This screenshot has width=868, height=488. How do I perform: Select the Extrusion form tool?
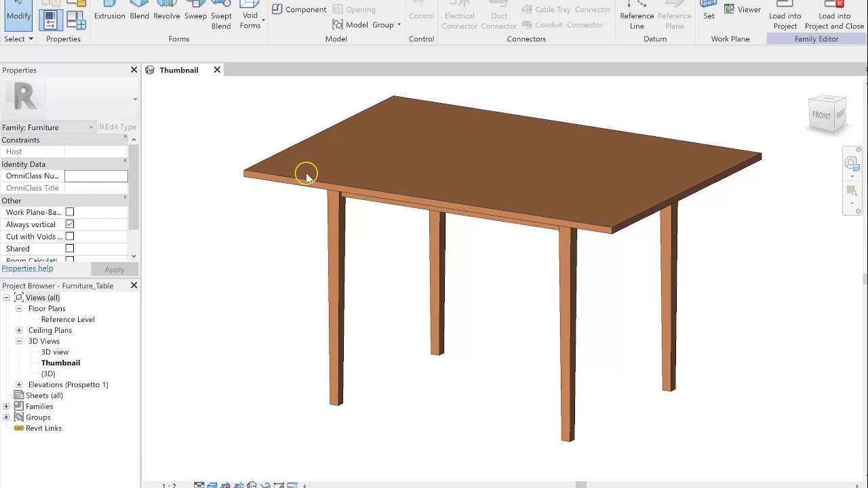click(x=109, y=11)
